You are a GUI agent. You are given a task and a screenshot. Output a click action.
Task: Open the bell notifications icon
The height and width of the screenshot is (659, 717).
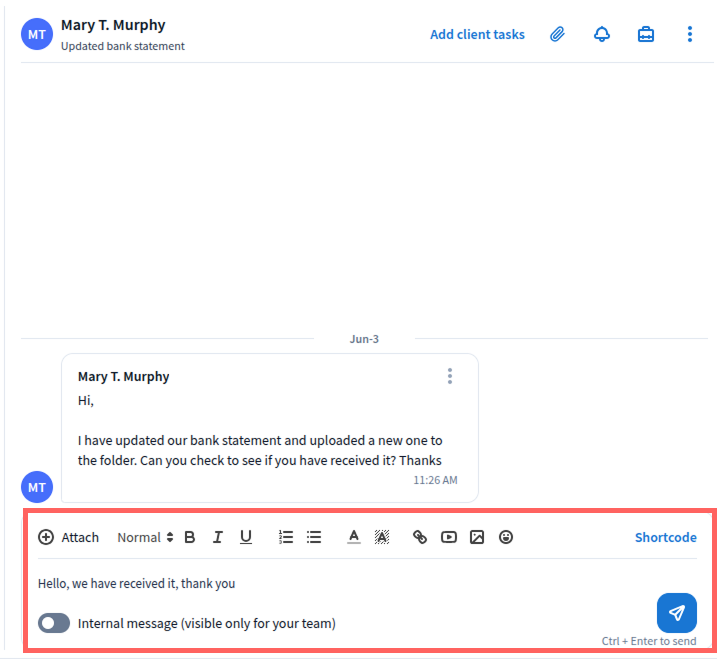602,34
